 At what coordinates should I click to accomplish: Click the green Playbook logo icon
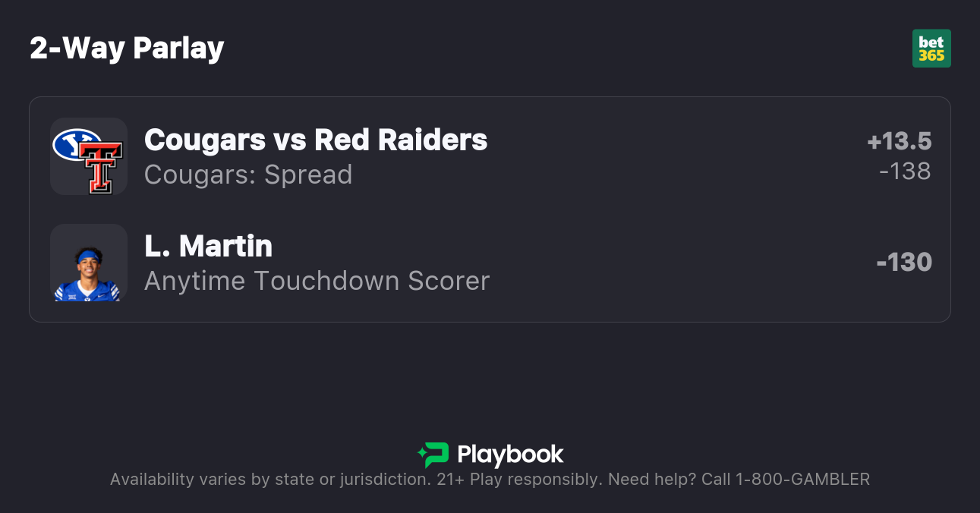pyautogui.click(x=433, y=455)
